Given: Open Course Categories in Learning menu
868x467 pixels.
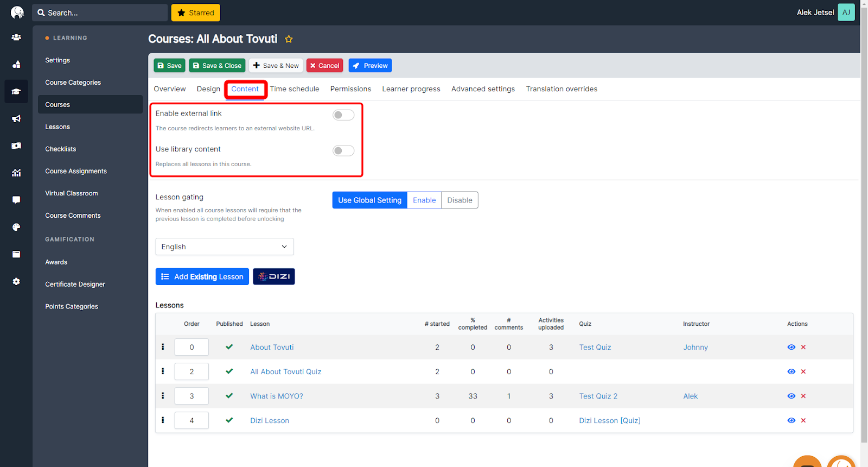Looking at the screenshot, I should click(x=73, y=83).
